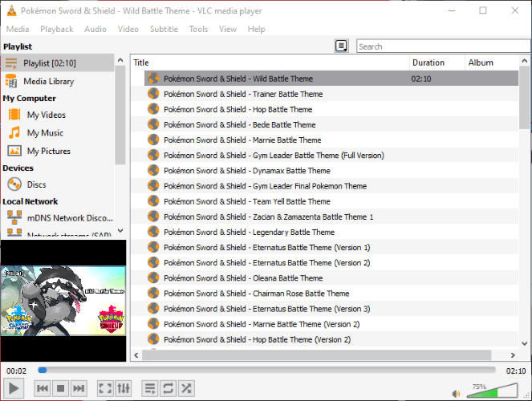Focus the playlist Search field

pos(443,46)
